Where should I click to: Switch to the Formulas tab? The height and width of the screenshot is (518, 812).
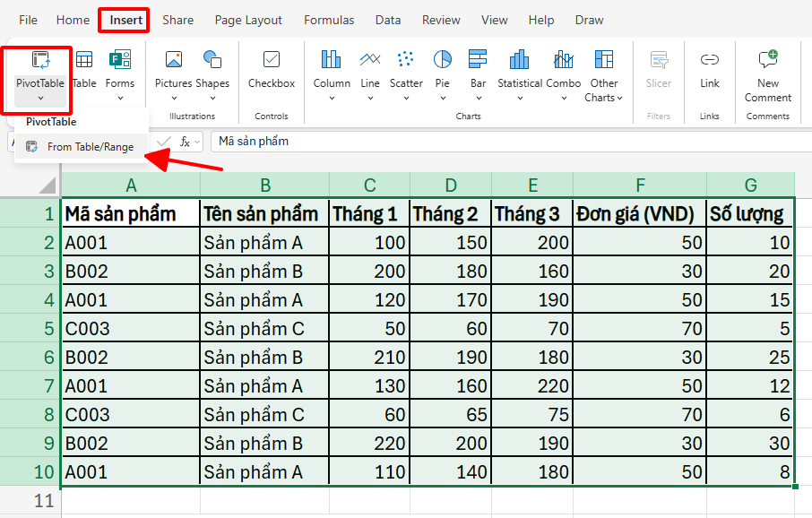point(329,20)
